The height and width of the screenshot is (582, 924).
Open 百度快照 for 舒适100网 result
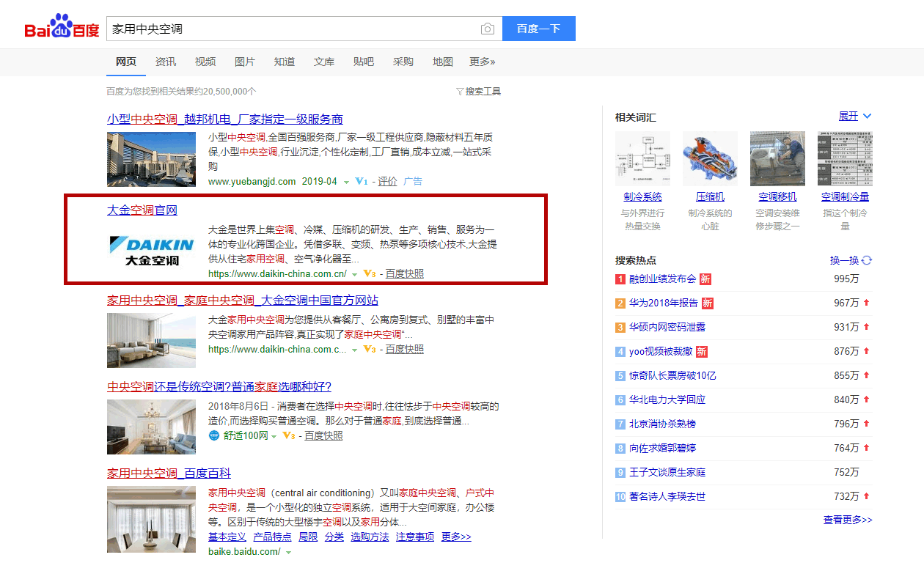(323, 435)
